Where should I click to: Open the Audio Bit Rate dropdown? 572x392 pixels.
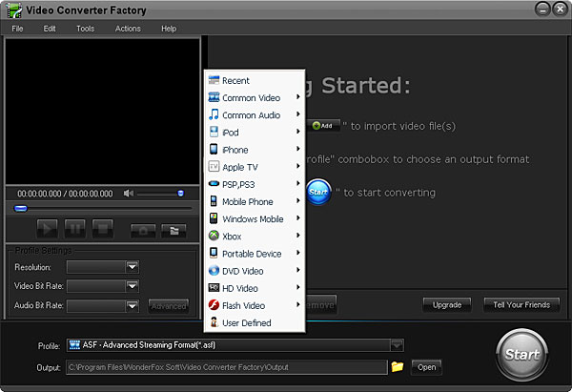pos(133,305)
